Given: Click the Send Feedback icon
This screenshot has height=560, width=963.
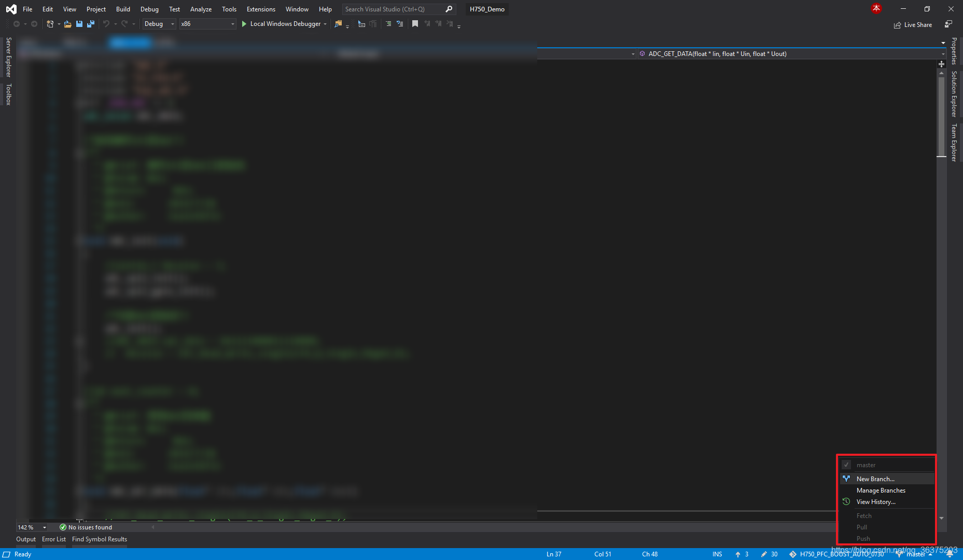Looking at the screenshot, I should click(948, 24).
